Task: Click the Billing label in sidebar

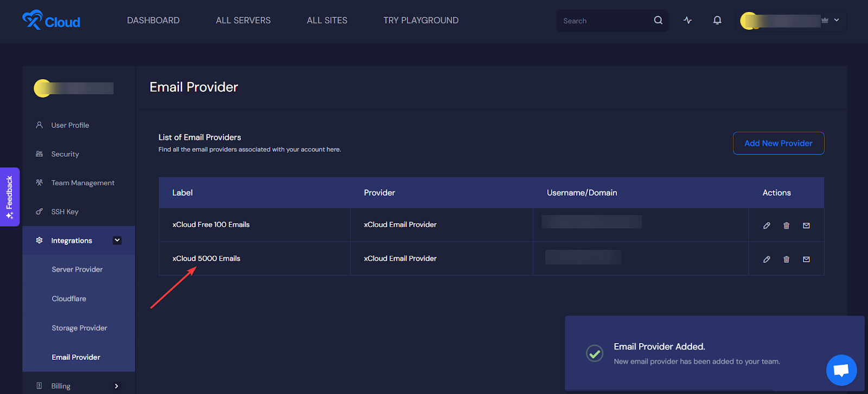Action: click(61, 386)
